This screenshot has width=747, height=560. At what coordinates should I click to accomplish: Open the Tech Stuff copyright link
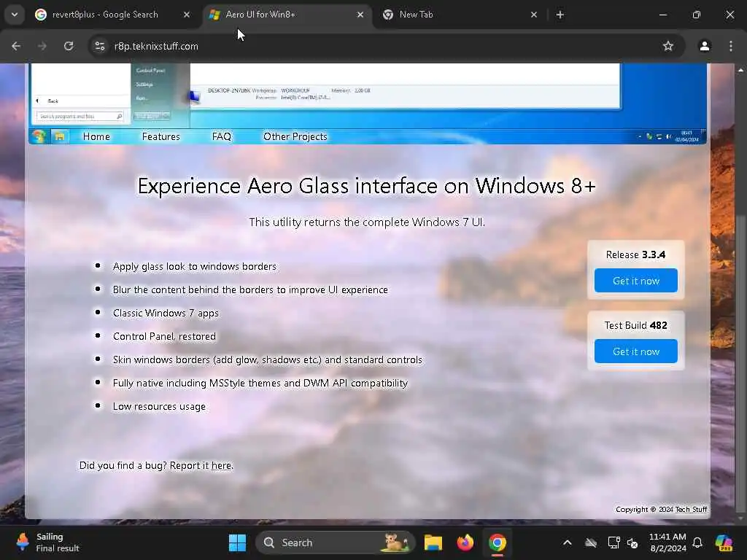[691, 510]
